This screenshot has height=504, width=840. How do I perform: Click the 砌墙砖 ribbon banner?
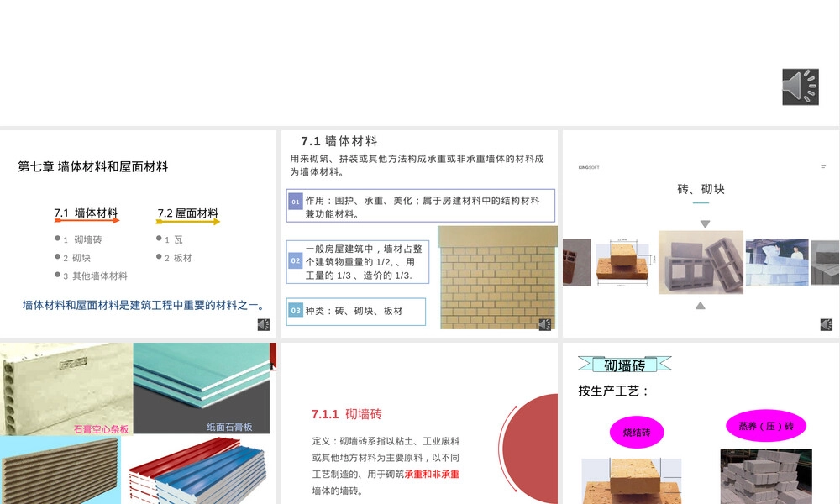click(x=625, y=365)
